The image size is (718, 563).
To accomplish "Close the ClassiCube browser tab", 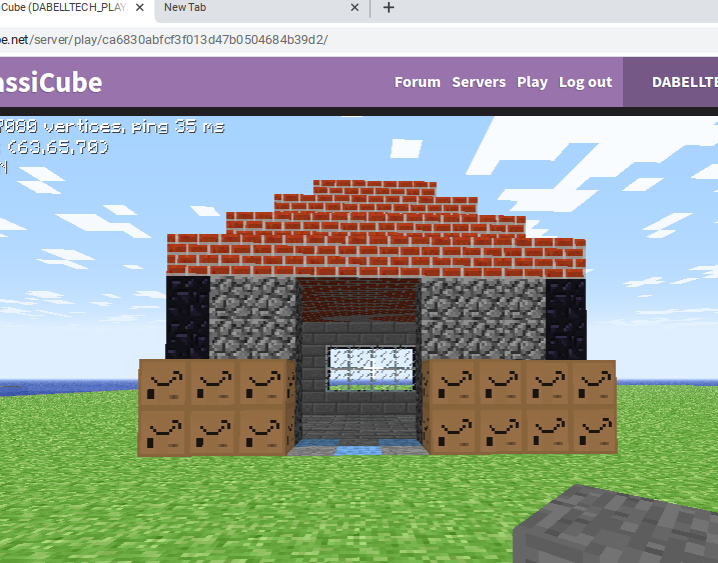I will click(x=140, y=7).
